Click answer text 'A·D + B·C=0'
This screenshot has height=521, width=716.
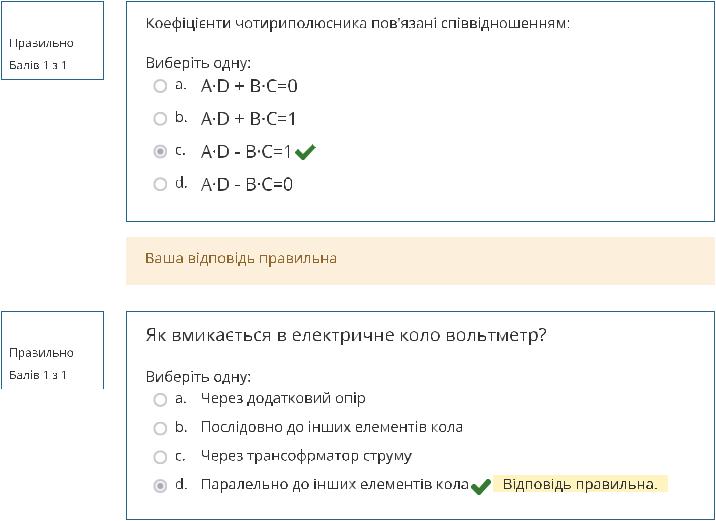point(249,86)
